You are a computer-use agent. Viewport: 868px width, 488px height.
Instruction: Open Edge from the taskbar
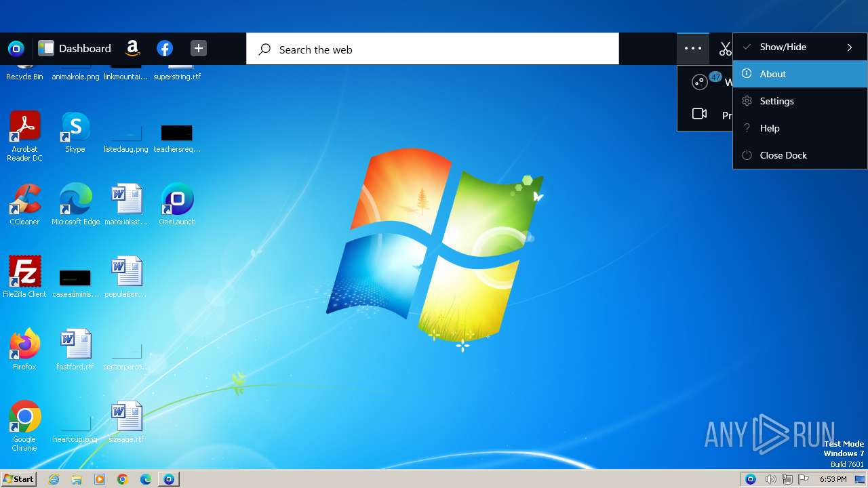[146, 479]
